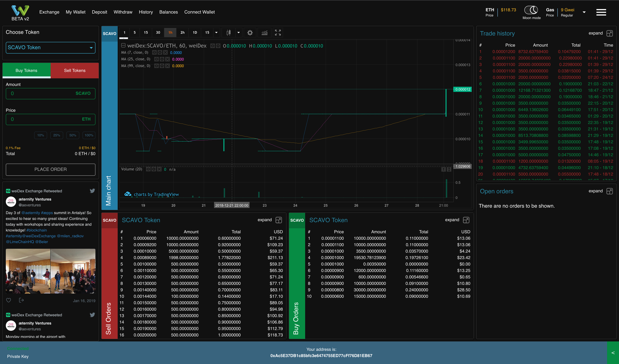
Task: Click the PLACE ORDER button
Action: tap(50, 169)
